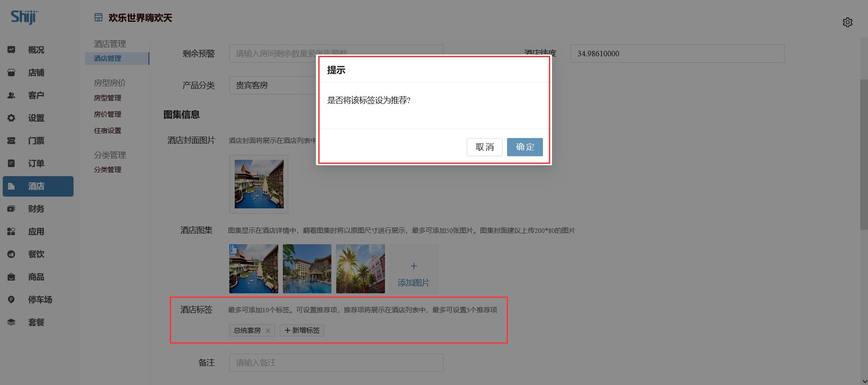
Task: Click the settings gear icon top right
Action: pos(847,22)
